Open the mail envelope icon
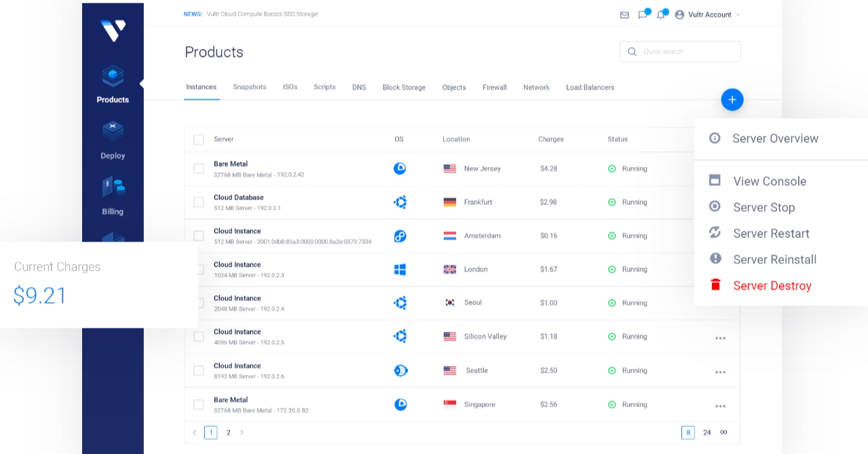This screenshot has width=868, height=454. (624, 15)
